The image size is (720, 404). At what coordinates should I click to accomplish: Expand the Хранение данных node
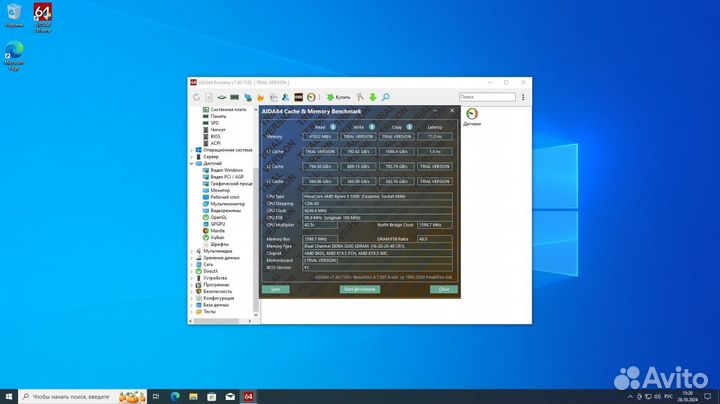point(191,258)
